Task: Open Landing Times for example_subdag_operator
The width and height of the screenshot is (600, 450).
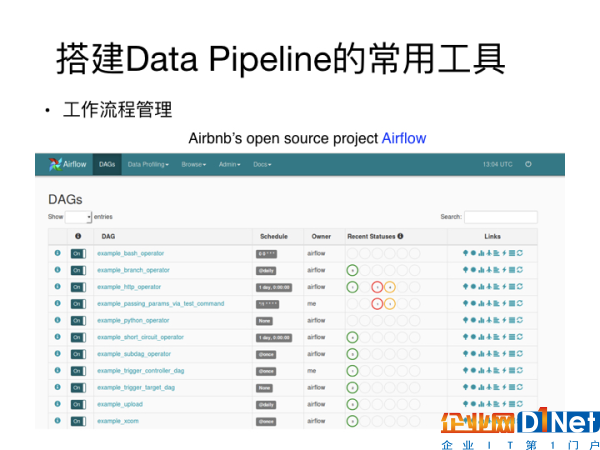Action: pos(489,354)
